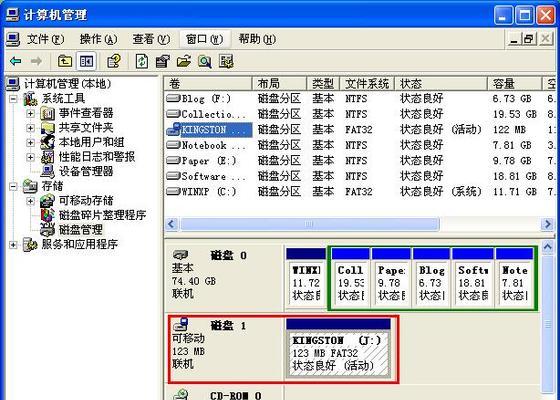Sort by Status (状态) column header
The height and width of the screenshot is (400, 560).
point(441,84)
